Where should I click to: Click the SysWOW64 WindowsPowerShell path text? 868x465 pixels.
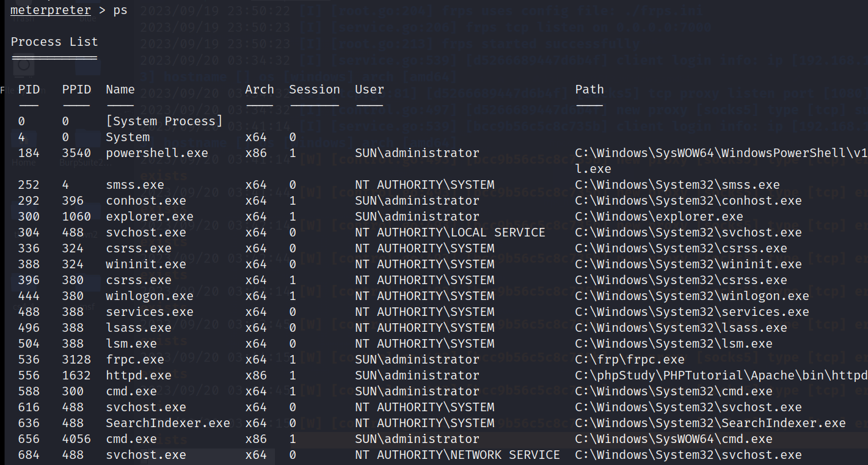point(721,153)
